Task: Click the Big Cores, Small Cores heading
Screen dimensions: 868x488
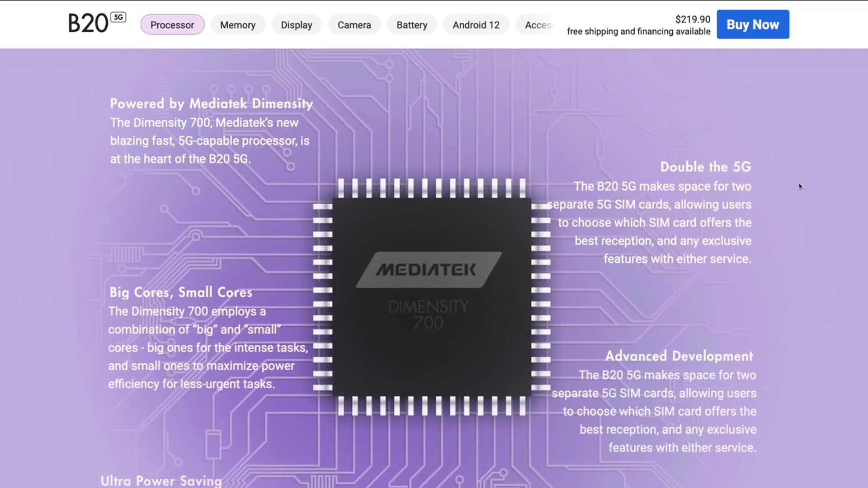Action: click(181, 292)
